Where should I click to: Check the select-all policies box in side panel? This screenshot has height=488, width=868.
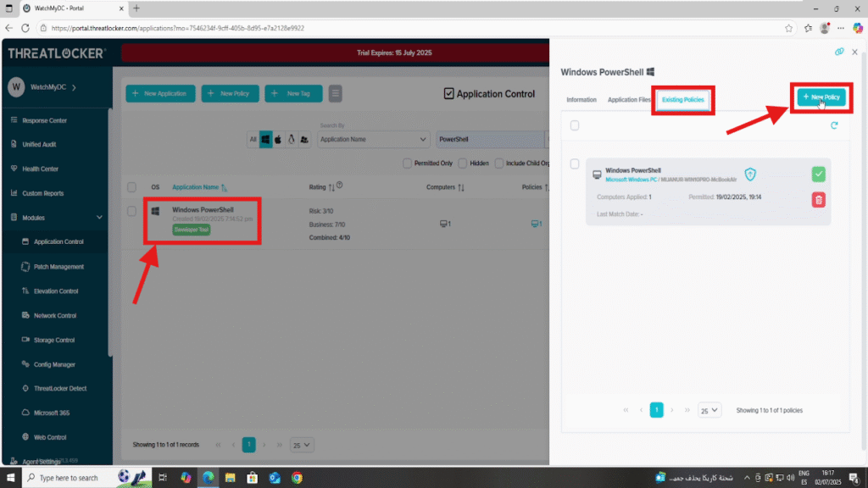tap(575, 125)
